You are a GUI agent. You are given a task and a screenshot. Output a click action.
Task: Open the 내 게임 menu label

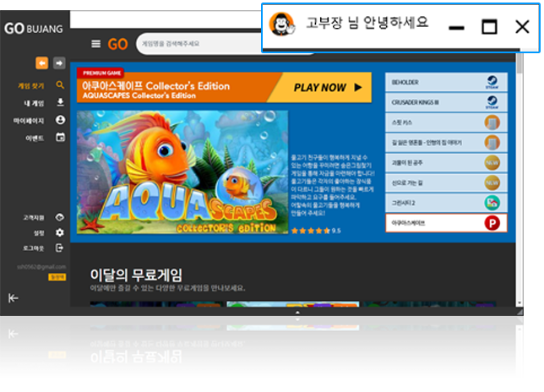[34, 103]
